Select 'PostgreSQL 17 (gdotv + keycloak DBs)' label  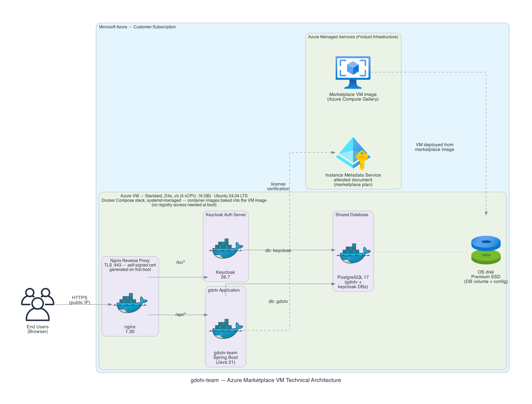353,282
